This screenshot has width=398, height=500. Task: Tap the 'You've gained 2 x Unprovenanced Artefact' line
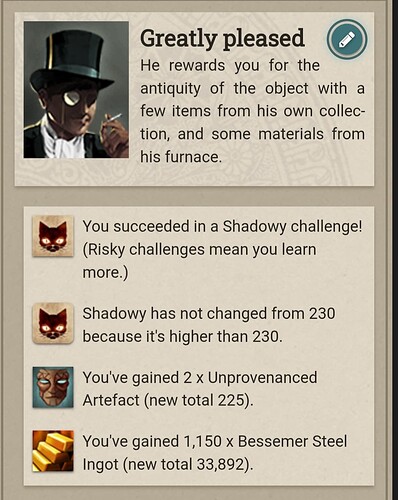200,389
